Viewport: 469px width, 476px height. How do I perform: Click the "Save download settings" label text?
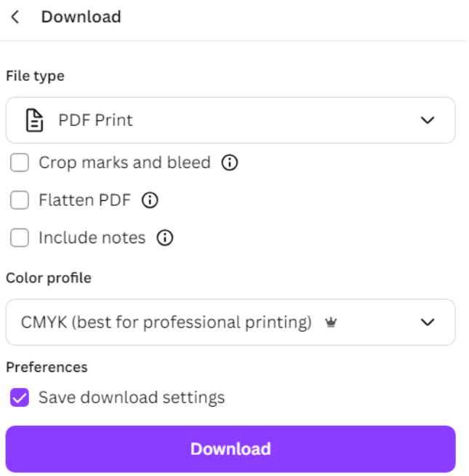(x=132, y=397)
